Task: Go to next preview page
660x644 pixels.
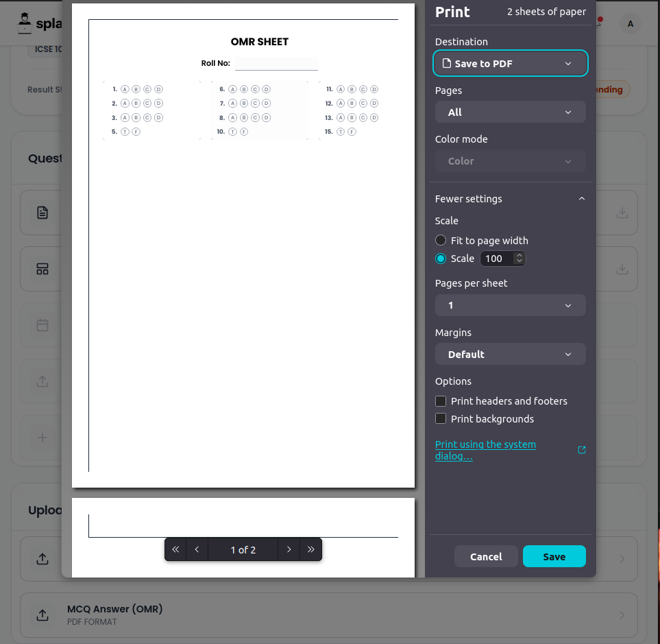Action: click(289, 549)
